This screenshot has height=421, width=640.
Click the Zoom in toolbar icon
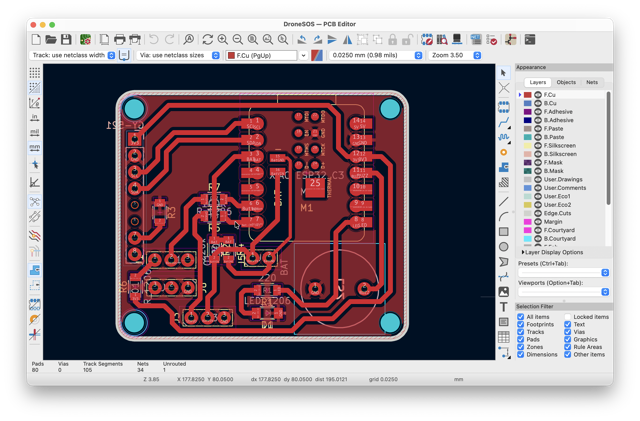223,40
